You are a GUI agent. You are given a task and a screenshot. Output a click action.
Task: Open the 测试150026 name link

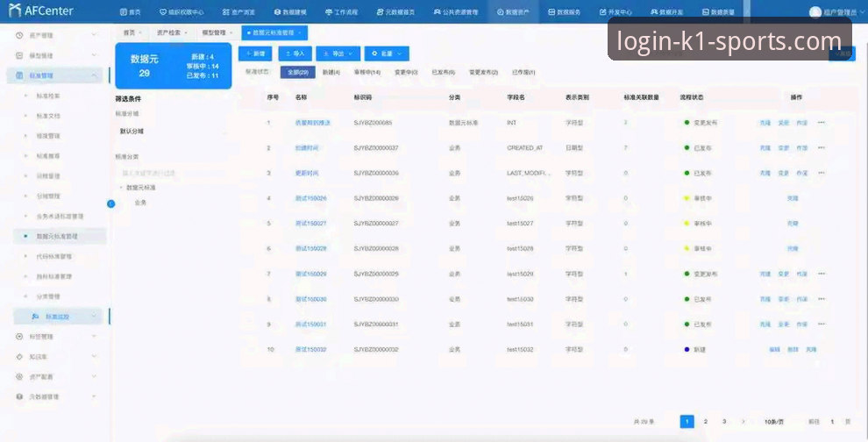(x=310, y=198)
